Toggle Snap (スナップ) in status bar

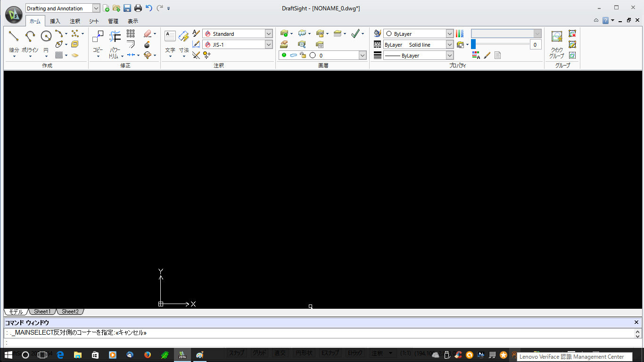(x=237, y=353)
